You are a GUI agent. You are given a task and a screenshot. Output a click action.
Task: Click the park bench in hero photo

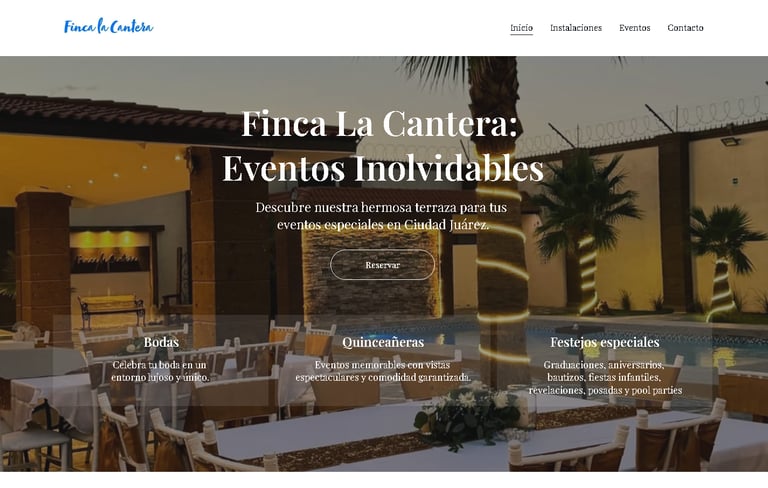(x=112, y=309)
